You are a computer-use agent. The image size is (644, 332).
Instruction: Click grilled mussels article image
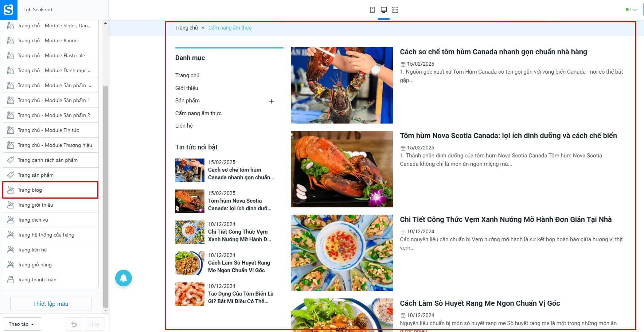(x=342, y=253)
